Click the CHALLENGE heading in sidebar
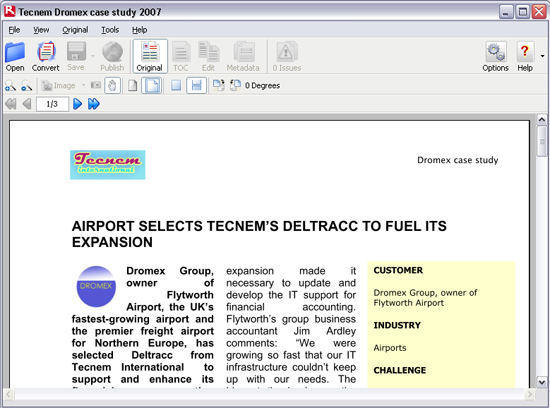 tap(400, 370)
